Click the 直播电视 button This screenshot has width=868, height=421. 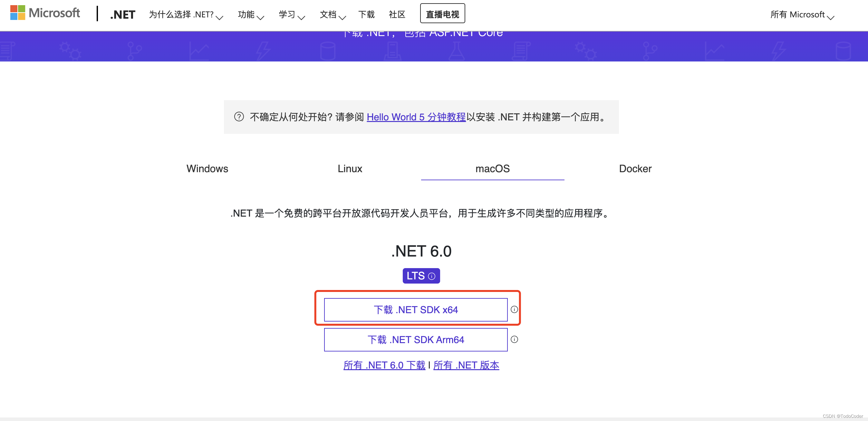(442, 14)
